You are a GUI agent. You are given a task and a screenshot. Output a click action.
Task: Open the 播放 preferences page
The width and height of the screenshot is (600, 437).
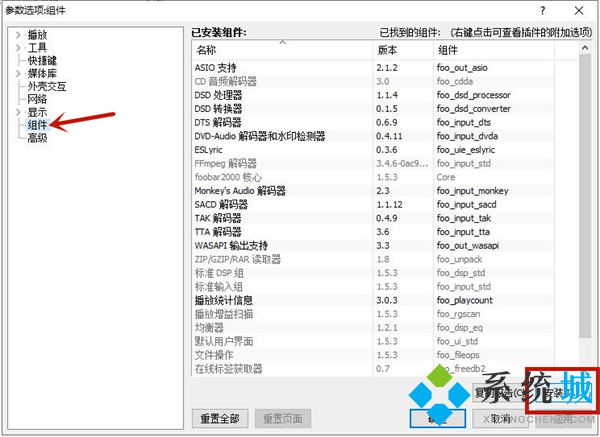tap(37, 35)
